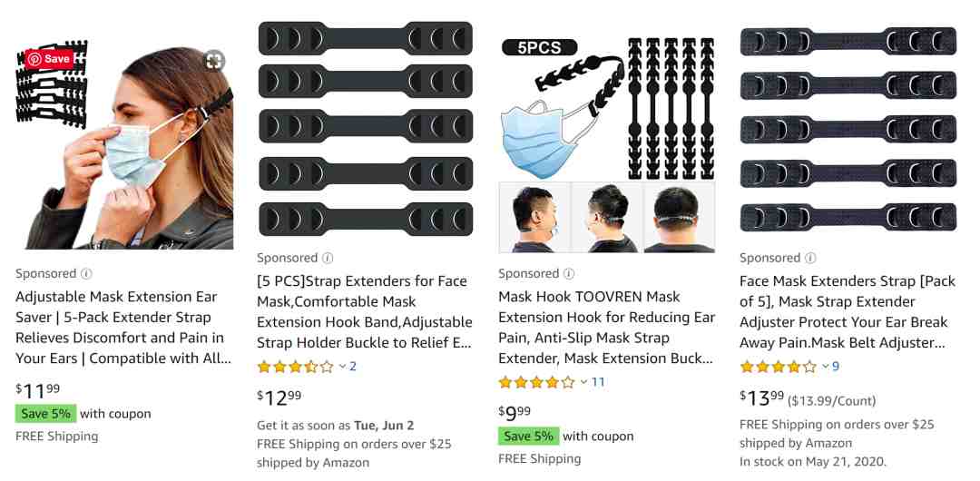Open Mask Hook TOOVREN product title link
This screenshot has height=481, width=980.
(x=606, y=327)
